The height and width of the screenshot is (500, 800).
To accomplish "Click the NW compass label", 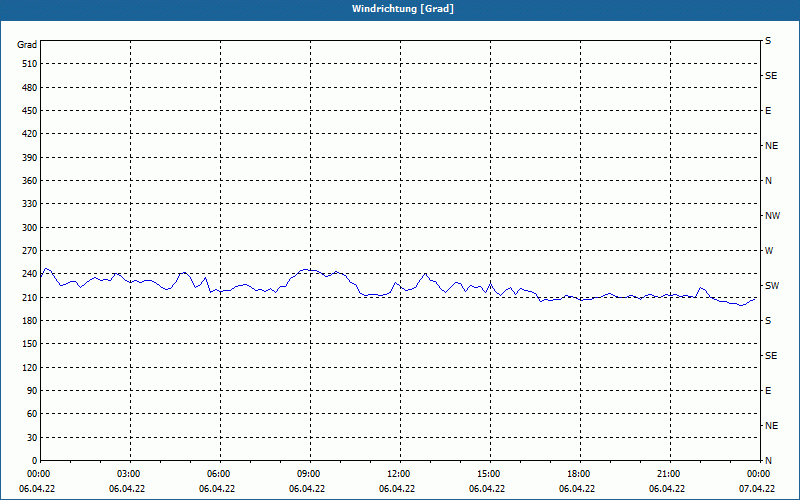I will pyautogui.click(x=772, y=216).
